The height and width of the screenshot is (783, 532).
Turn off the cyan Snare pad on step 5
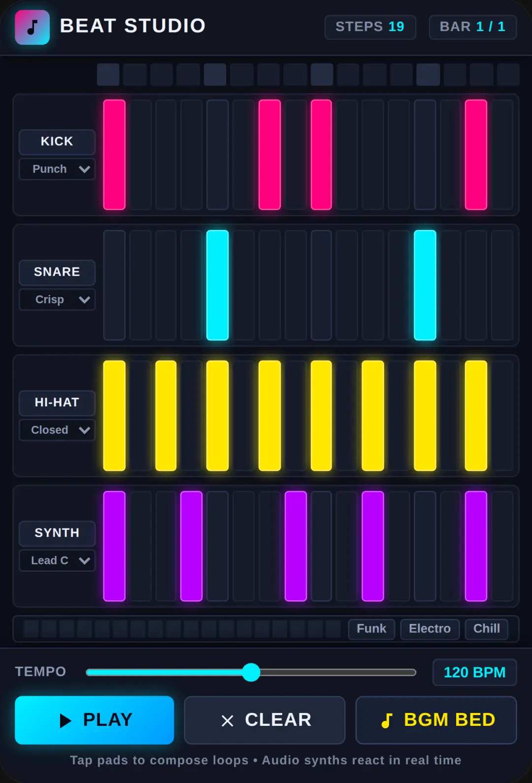click(217, 285)
